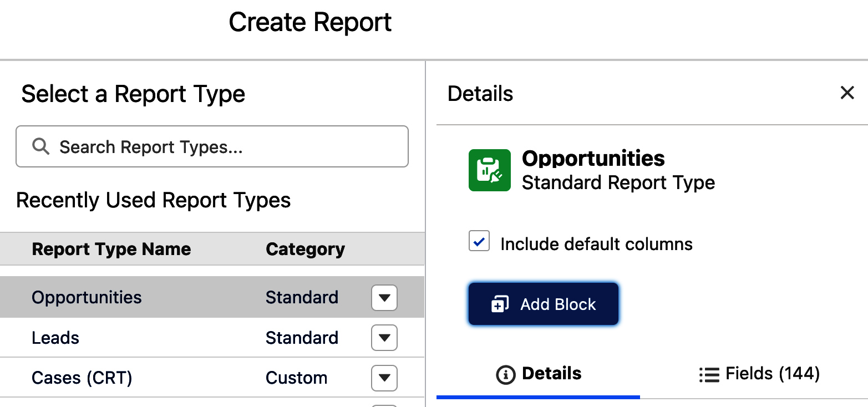This screenshot has height=407, width=868.
Task: Click Custom category in Cases row
Action: point(296,378)
